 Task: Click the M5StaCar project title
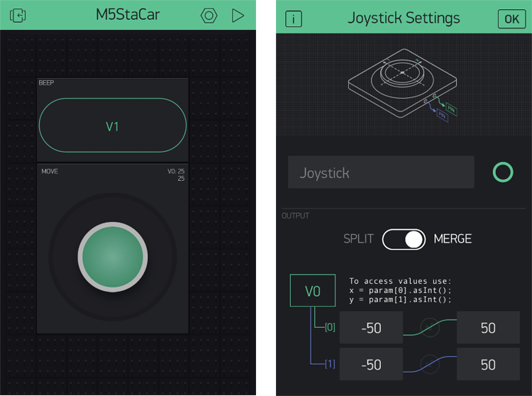pos(128,15)
